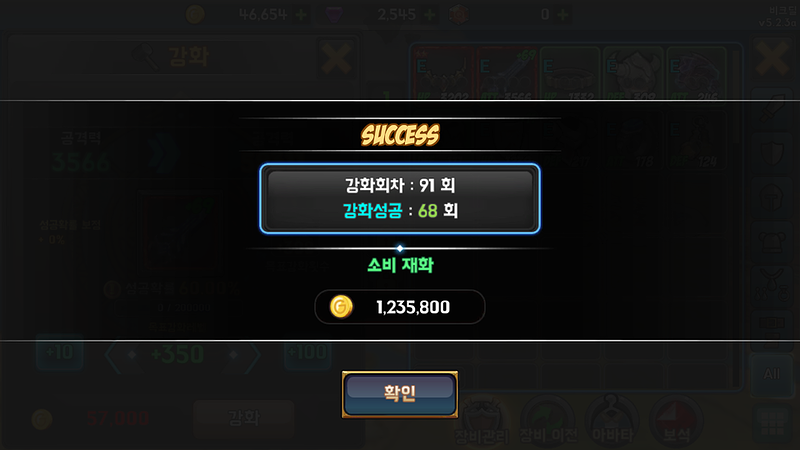800x450 pixels.
Task: Toggle the grid view icon at bottom right
Action: [772, 422]
